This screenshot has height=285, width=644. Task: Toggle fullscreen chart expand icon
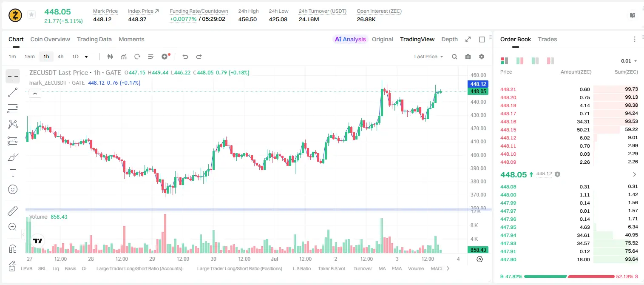point(468,39)
